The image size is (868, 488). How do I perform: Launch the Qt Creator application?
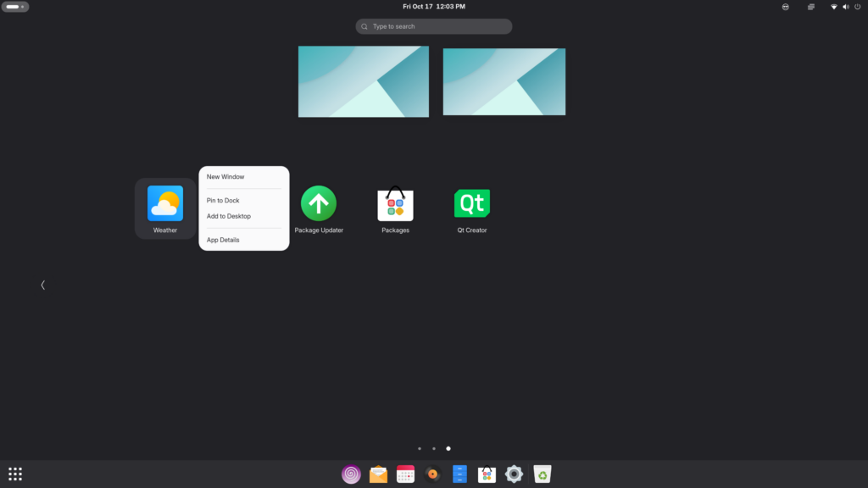click(x=472, y=204)
